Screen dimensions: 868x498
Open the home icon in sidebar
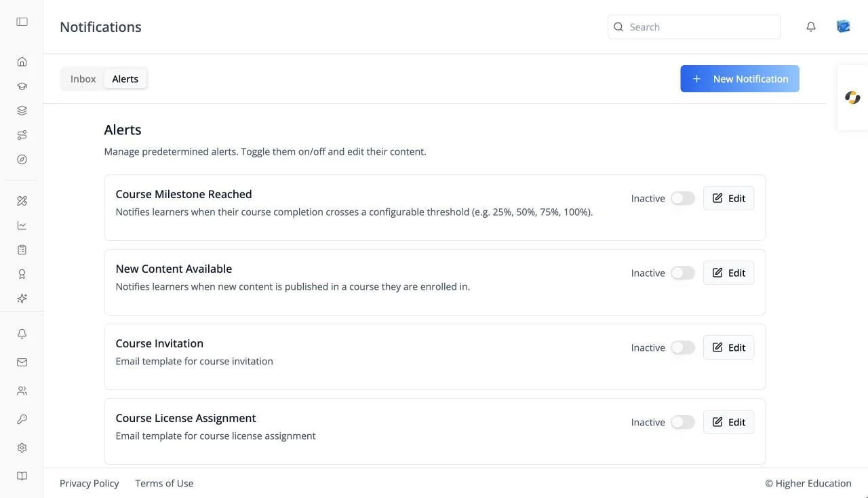[x=22, y=62]
